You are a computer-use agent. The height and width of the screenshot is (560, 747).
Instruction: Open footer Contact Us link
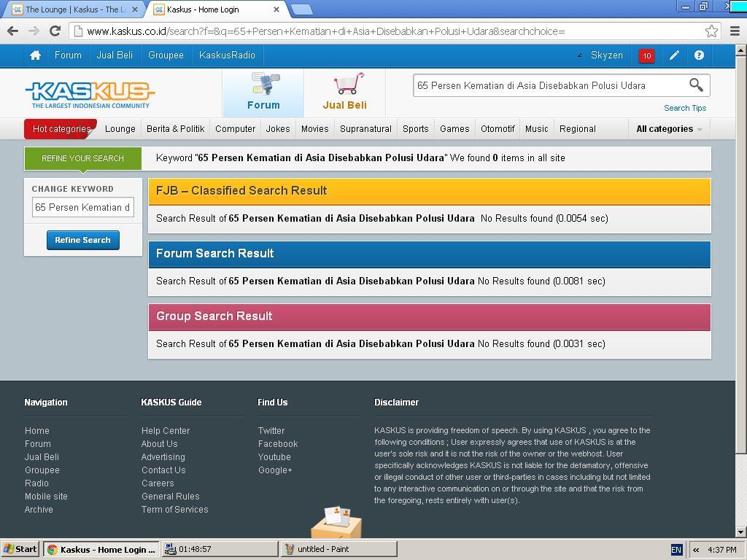(163, 470)
